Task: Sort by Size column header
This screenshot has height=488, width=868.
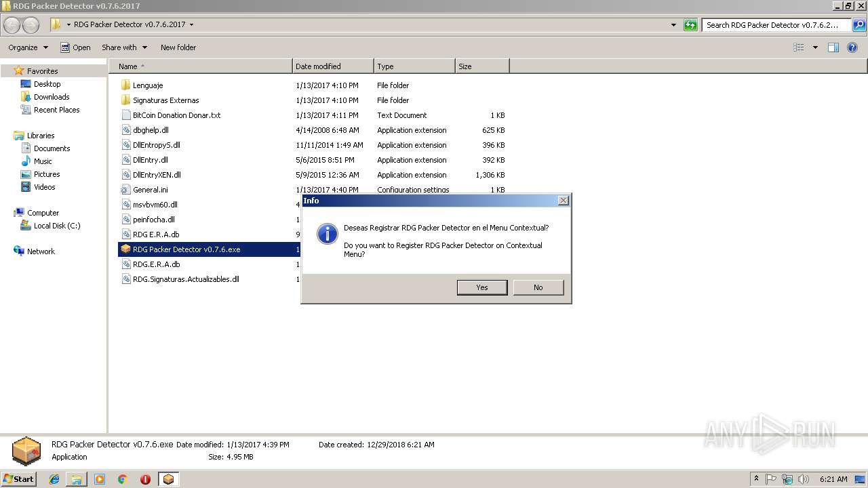Action: point(482,66)
